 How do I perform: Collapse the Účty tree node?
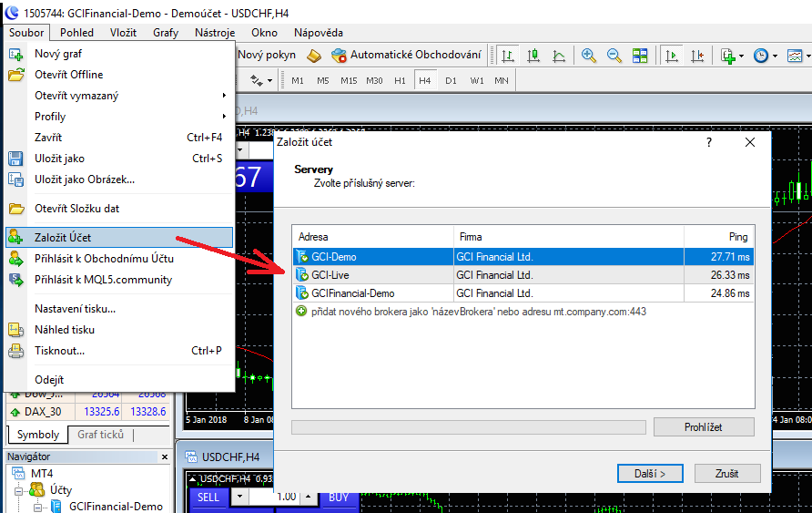[x=18, y=490]
